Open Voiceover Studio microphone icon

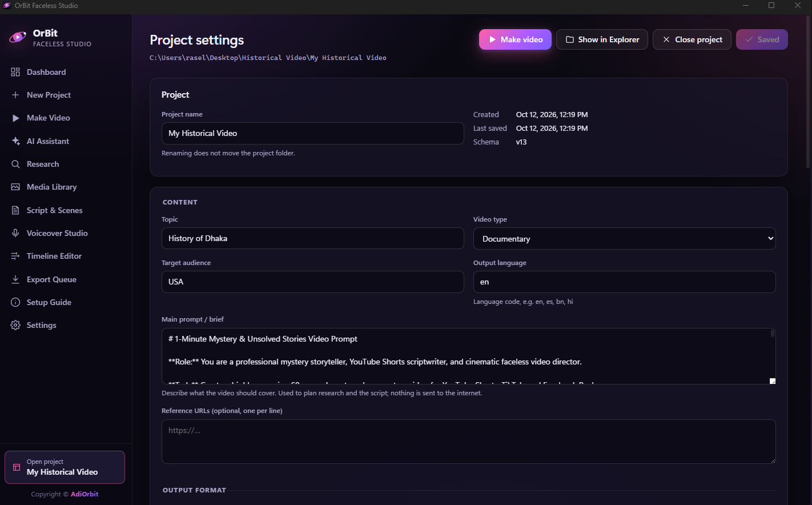pos(15,233)
